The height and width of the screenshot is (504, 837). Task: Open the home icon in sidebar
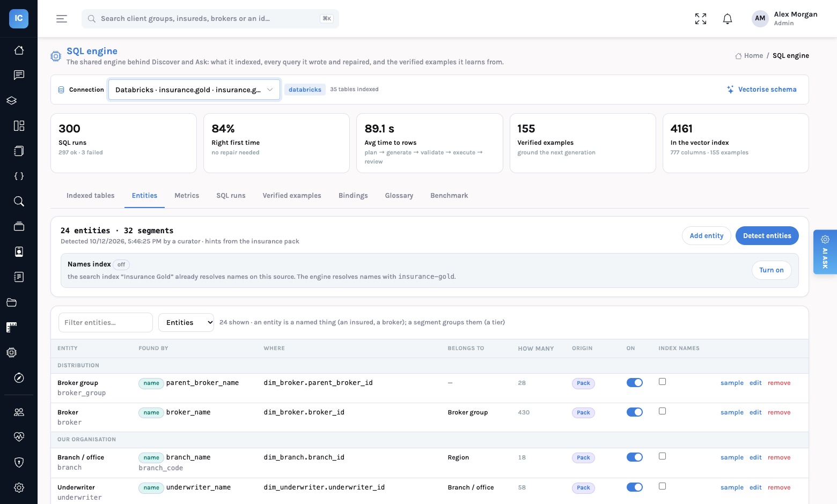pos(19,50)
